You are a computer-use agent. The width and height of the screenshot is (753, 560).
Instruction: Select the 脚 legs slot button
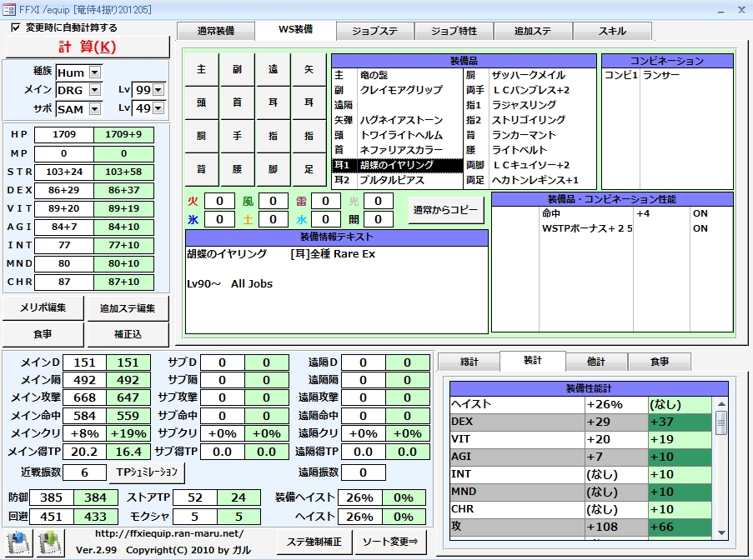click(273, 169)
